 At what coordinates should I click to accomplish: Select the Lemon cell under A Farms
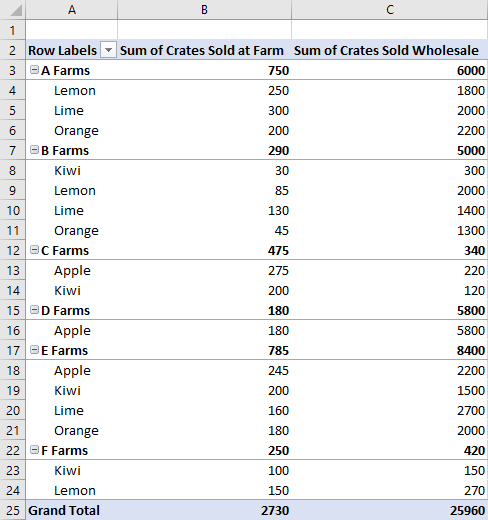pyautogui.click(x=72, y=90)
